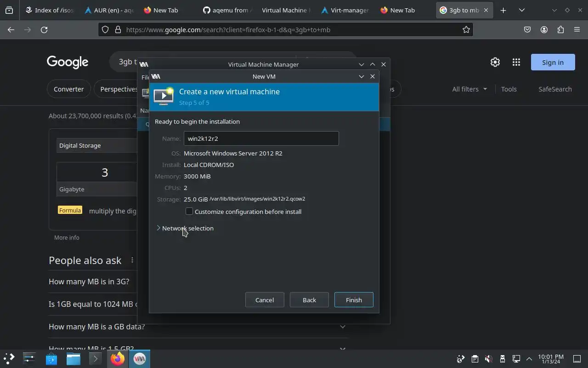Click the Finish button in New VM
This screenshot has height=368, width=588.
[354, 300]
